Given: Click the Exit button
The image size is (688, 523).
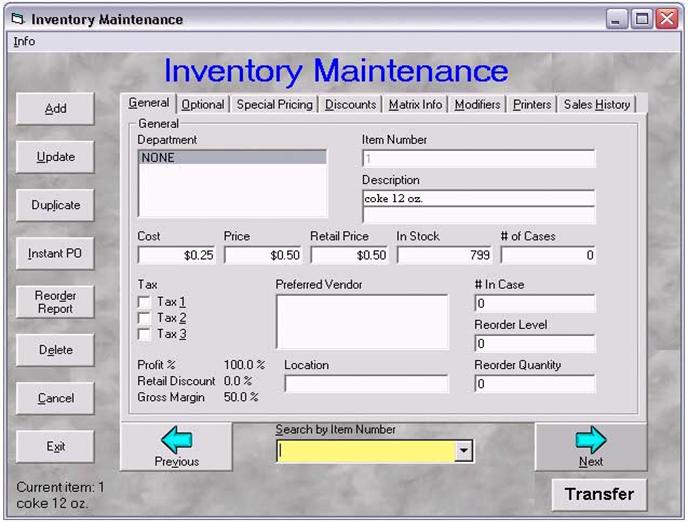Looking at the screenshot, I should point(55,446).
